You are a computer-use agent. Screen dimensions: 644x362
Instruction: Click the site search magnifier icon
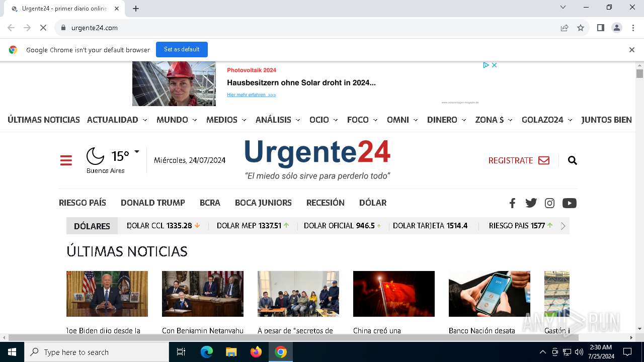[572, 160]
